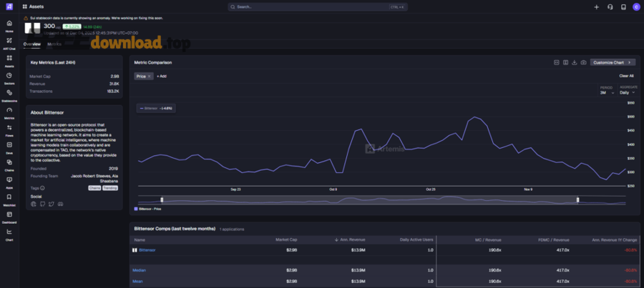Open the Bittensor link in comps table

click(147, 250)
